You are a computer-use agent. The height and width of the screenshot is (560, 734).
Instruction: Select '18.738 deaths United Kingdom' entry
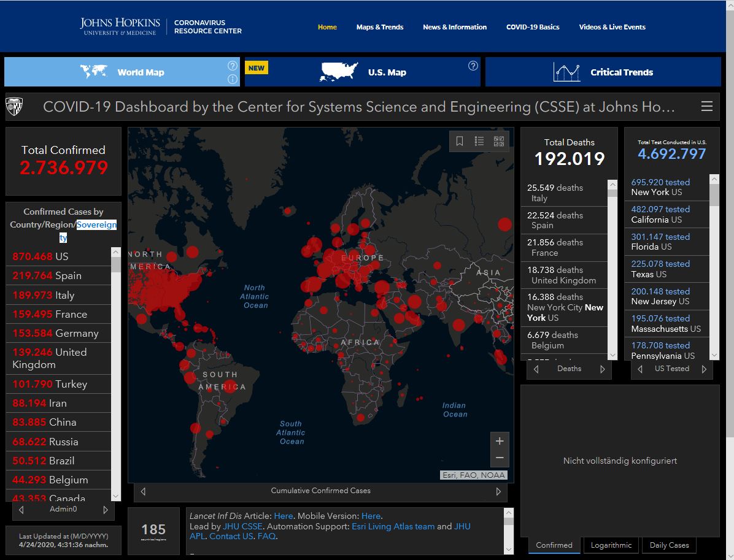(564, 275)
